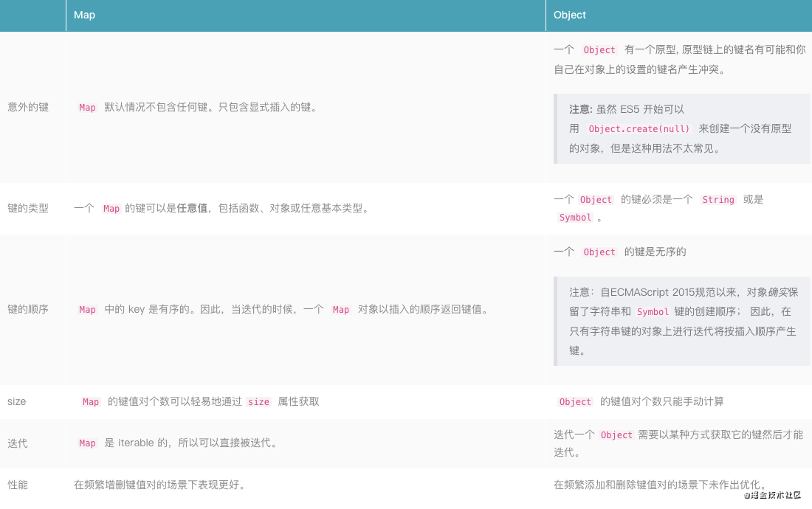812x509 pixels.
Task: Click the 键的类型 row label
Action: pos(28,208)
